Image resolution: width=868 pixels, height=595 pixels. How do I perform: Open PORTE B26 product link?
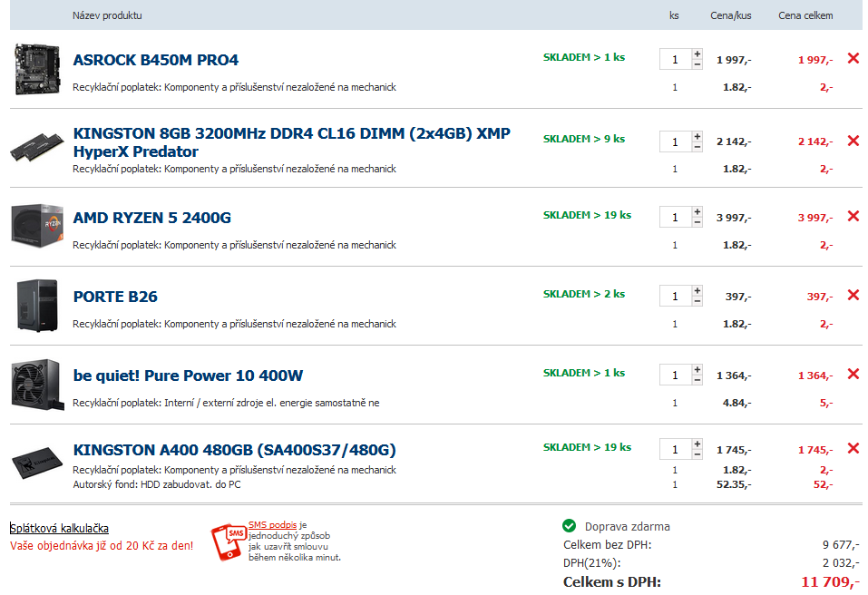115,297
